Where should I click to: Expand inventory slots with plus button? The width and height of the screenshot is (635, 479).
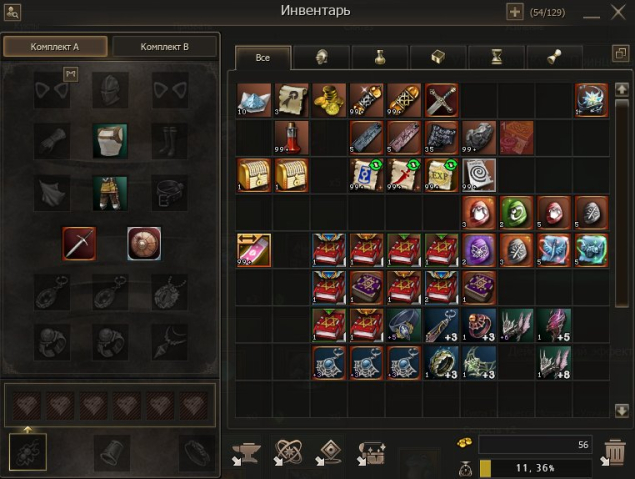[x=515, y=12]
